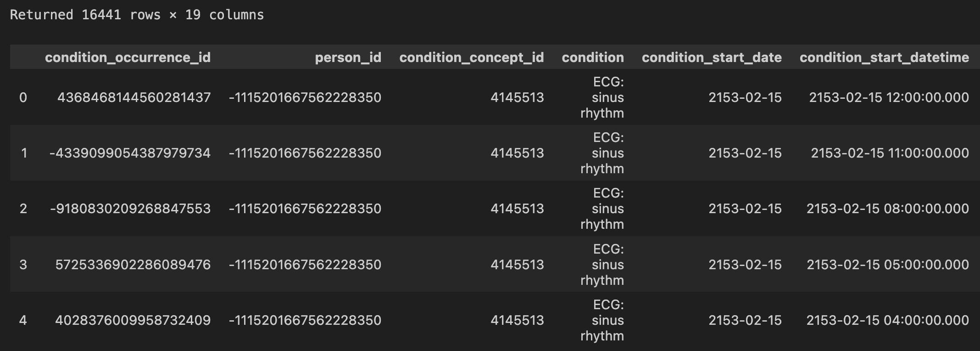Click row index 1
Image resolution: width=980 pixels, height=351 pixels.
coord(24,153)
